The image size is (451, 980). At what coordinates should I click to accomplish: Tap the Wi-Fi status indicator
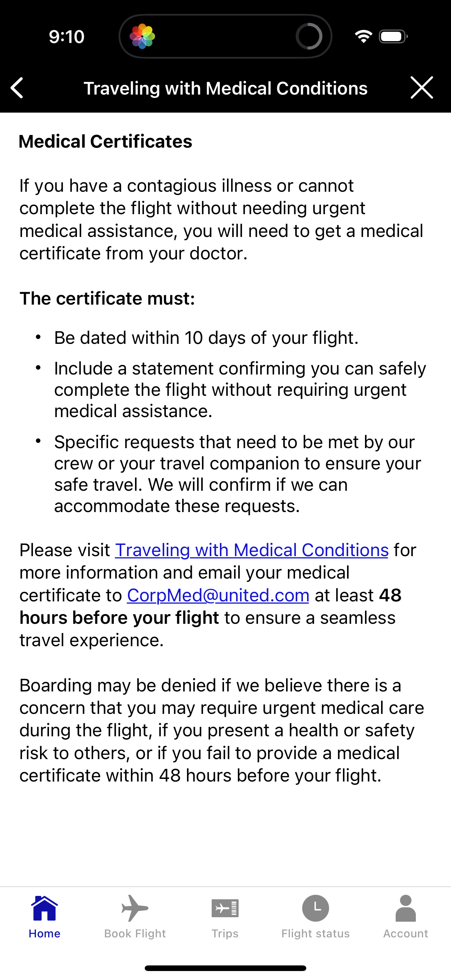pos(363,37)
